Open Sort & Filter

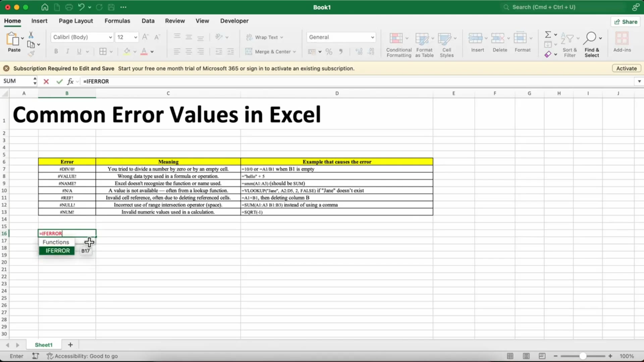tap(570, 45)
